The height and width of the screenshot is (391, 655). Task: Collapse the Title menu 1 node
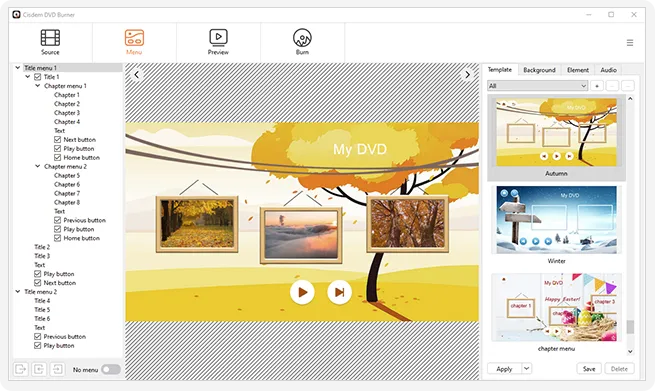[x=18, y=67]
